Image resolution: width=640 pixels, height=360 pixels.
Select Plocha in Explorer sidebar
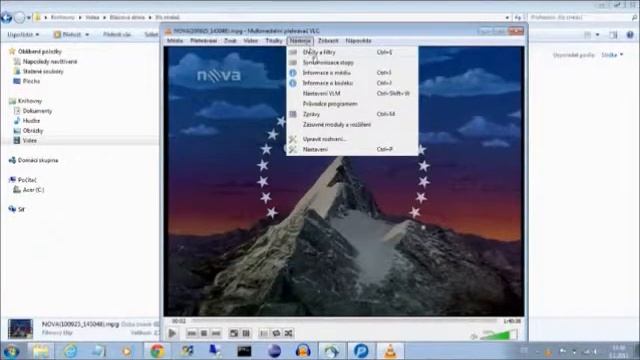(x=31, y=81)
